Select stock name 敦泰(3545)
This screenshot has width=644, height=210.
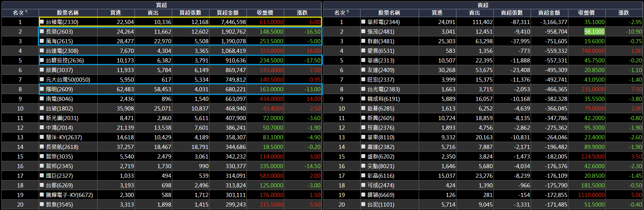pos(59,205)
